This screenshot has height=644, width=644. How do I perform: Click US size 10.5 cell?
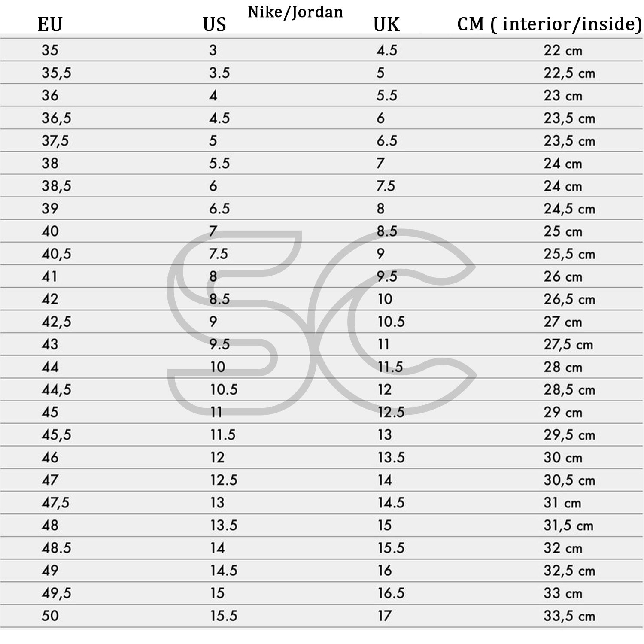point(224,390)
